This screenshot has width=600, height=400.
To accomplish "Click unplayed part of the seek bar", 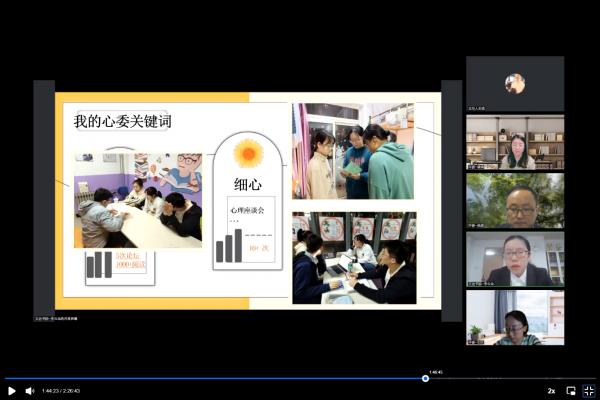I will pos(510,378).
